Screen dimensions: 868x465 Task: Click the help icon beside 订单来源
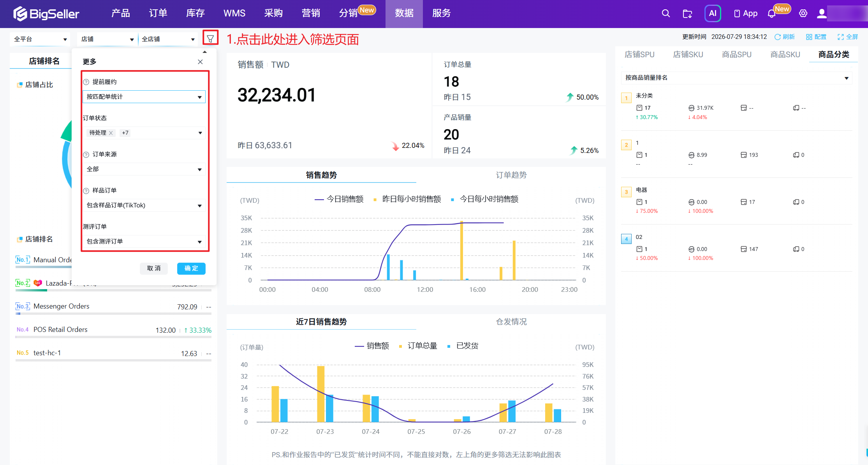click(x=86, y=154)
